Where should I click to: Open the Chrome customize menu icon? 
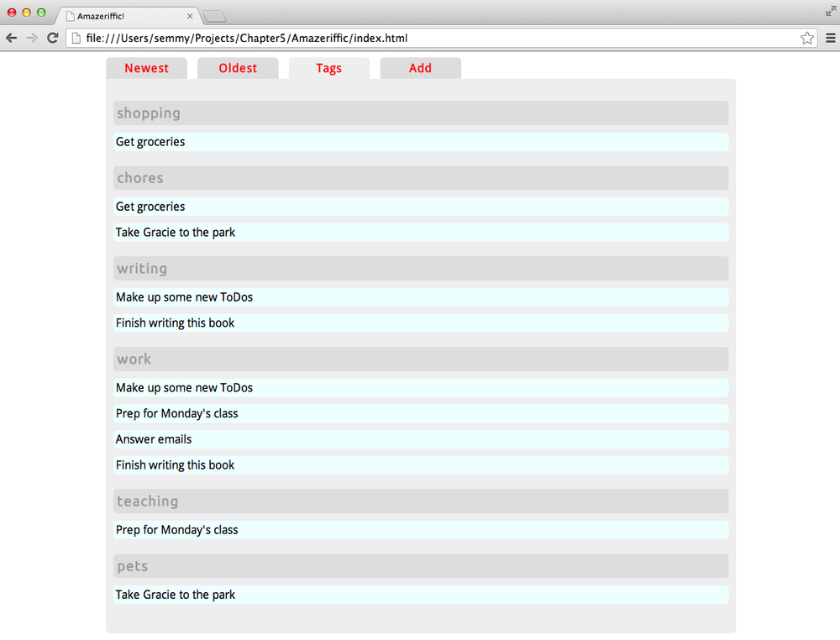click(x=830, y=38)
